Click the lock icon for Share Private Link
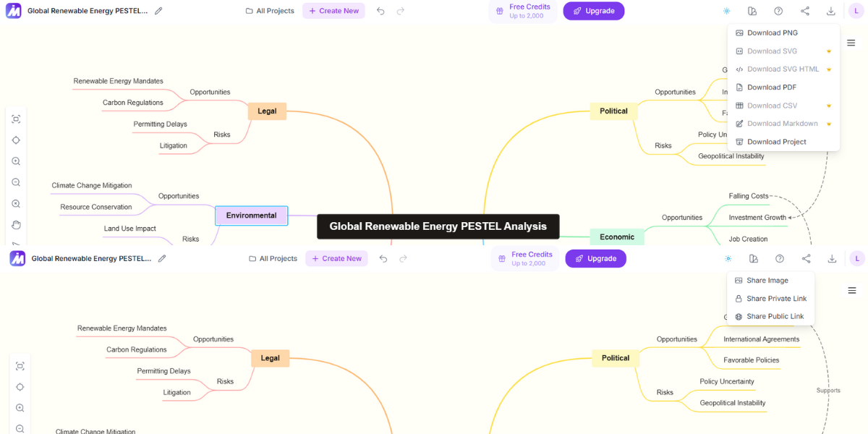868x434 pixels. (739, 299)
